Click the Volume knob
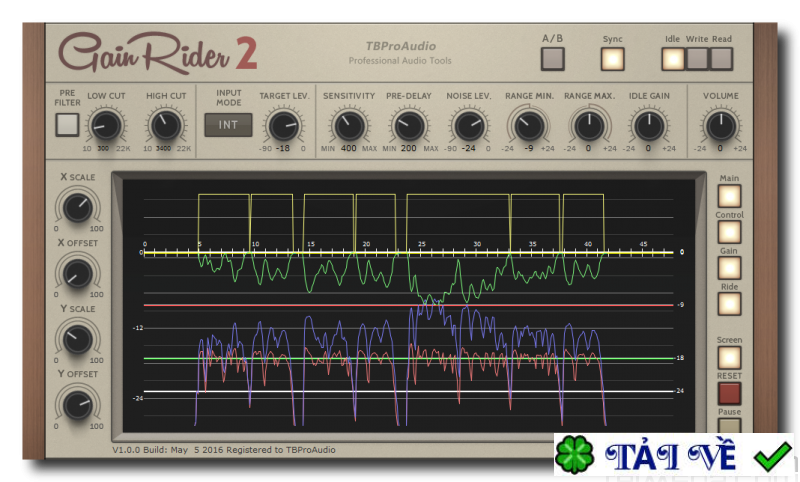Screen dimensions: 800x482 coord(719,126)
